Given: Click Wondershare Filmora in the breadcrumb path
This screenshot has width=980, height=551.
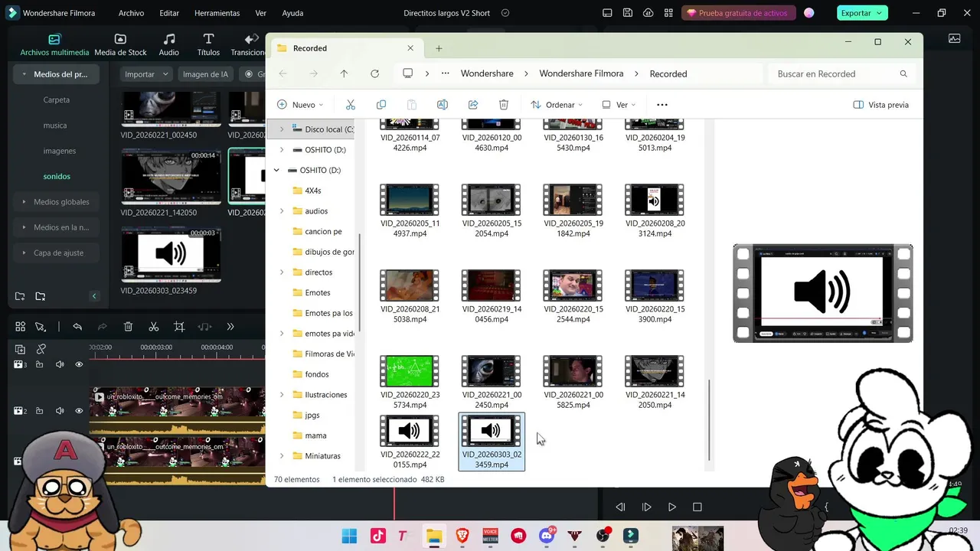Looking at the screenshot, I should (581, 73).
